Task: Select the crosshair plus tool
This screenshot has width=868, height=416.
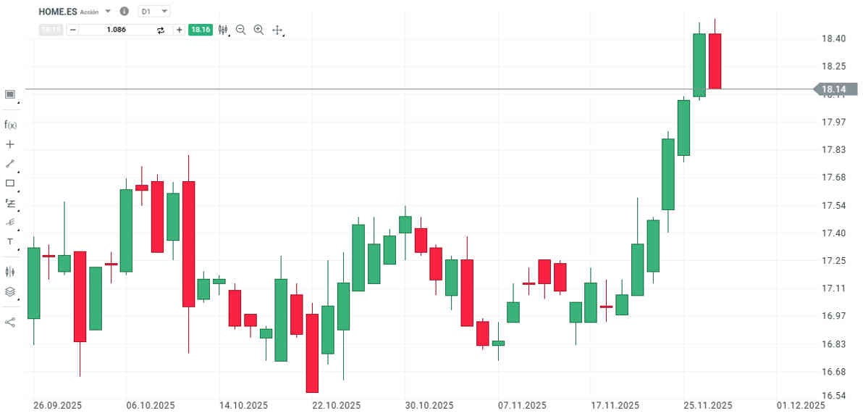Action: pos(10,144)
